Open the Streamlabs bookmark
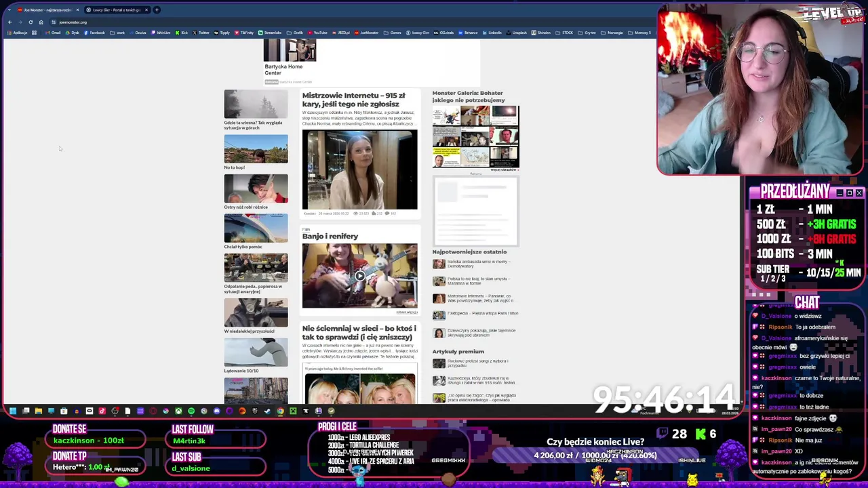The height and width of the screenshot is (488, 868). pos(270,33)
